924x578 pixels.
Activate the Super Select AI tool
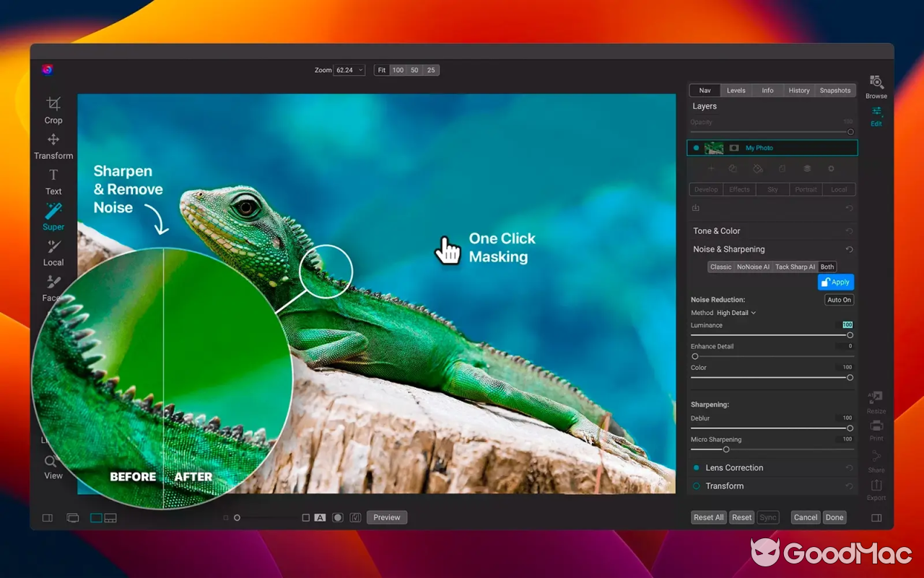[x=53, y=217]
